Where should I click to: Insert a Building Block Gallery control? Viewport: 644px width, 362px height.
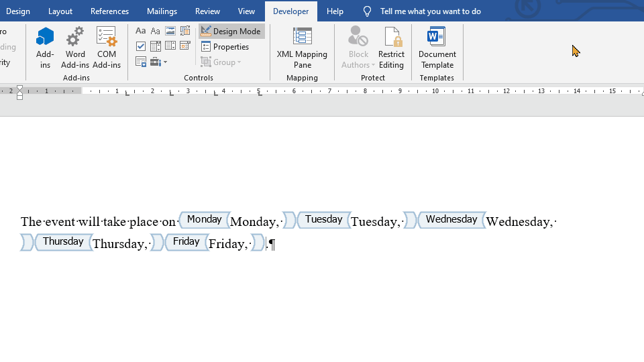click(x=185, y=32)
